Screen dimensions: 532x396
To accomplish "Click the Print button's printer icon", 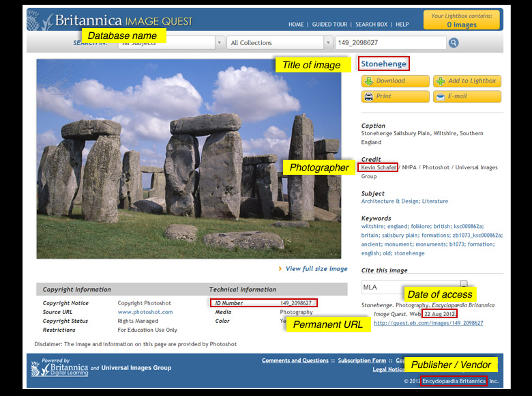I will pos(368,96).
